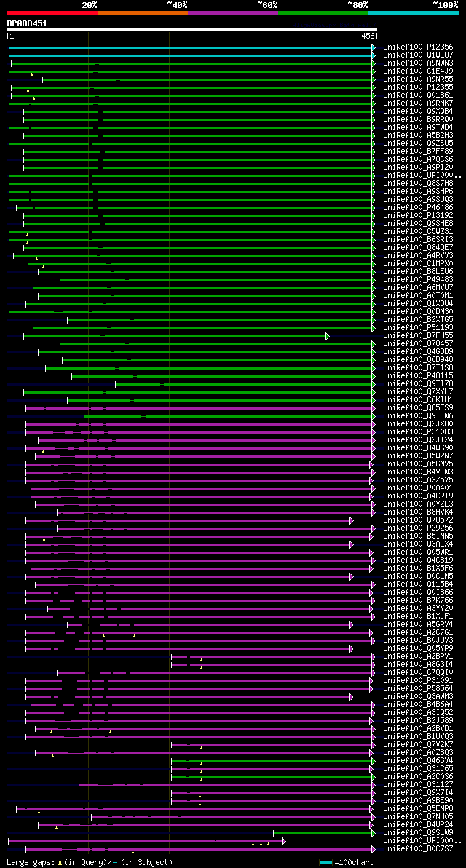This screenshot has height=868, width=466.
Task: Click the UniRef100_Q7NH05 label
Action: 418,818
